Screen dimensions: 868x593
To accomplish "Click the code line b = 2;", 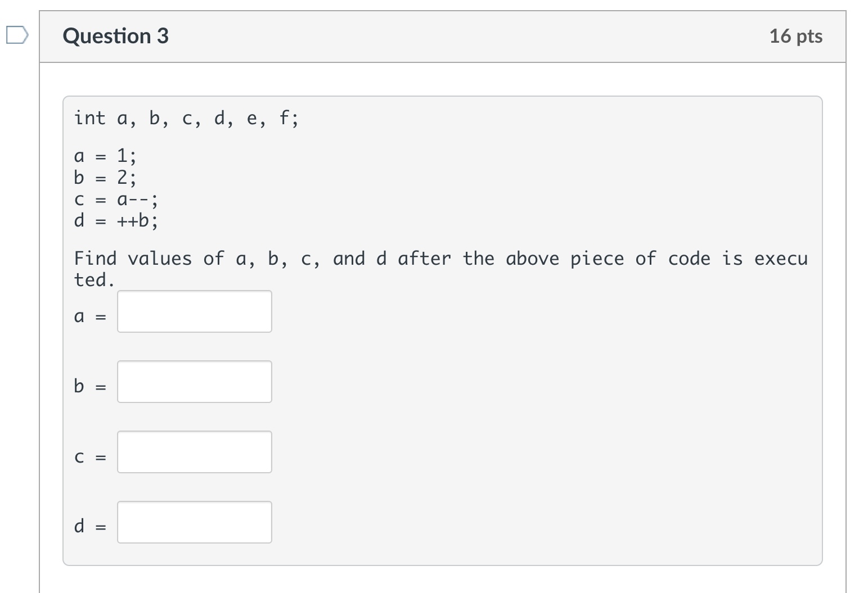I will [x=105, y=178].
